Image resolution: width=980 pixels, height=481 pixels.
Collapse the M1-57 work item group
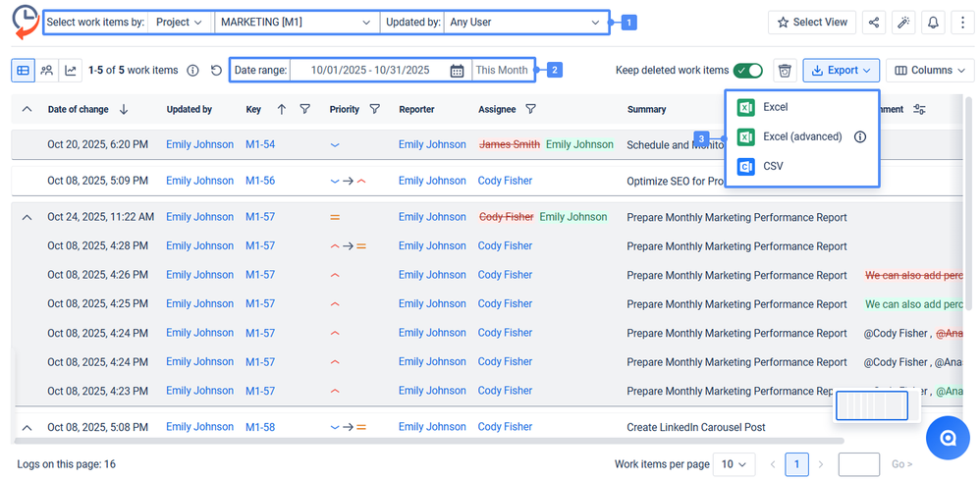click(27, 217)
